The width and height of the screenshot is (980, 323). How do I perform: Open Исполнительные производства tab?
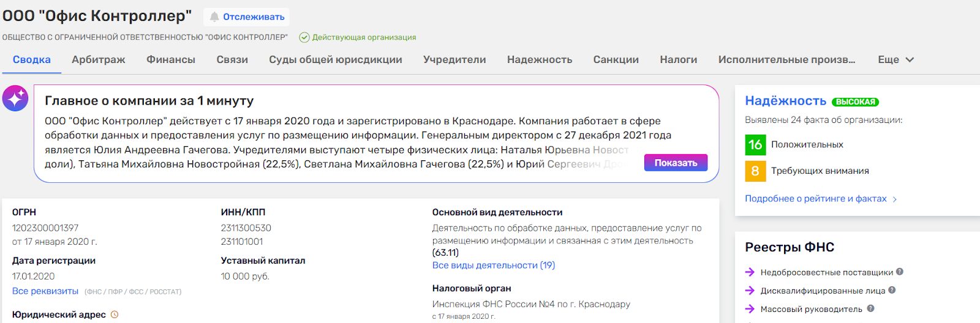tap(787, 59)
